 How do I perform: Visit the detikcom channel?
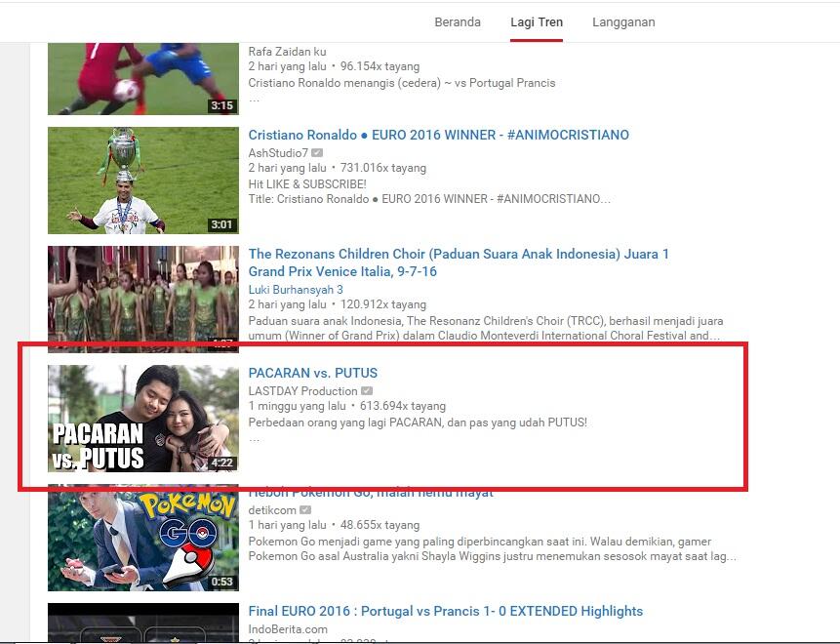[x=272, y=510]
